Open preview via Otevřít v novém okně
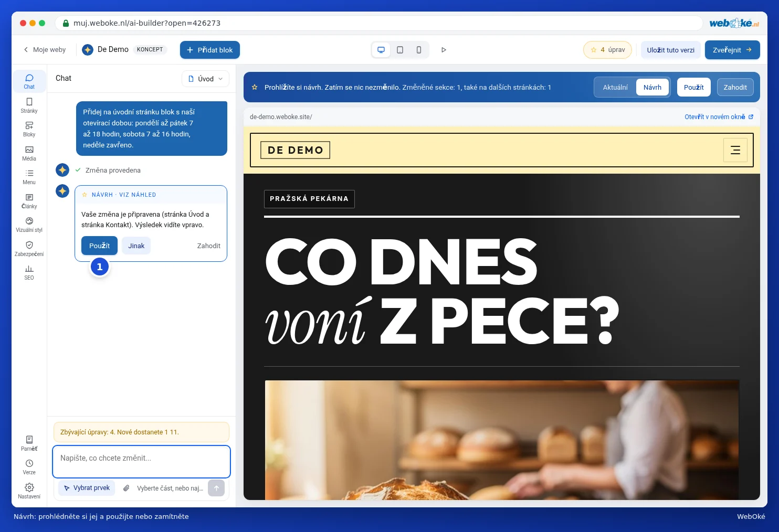 [x=719, y=117]
